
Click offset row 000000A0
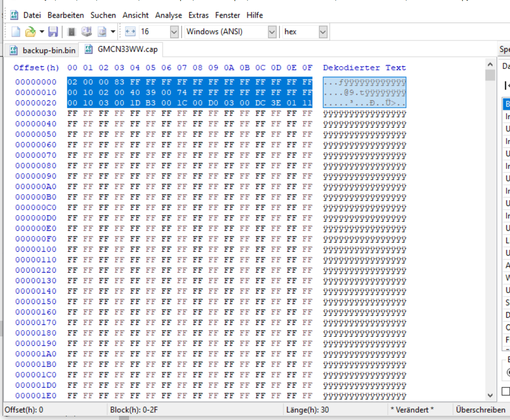(x=36, y=186)
